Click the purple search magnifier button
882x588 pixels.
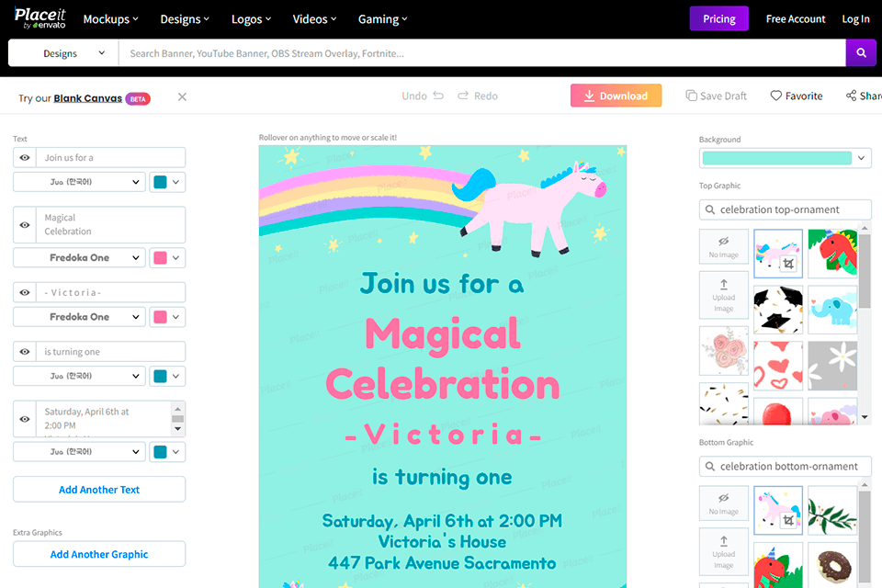(x=861, y=53)
